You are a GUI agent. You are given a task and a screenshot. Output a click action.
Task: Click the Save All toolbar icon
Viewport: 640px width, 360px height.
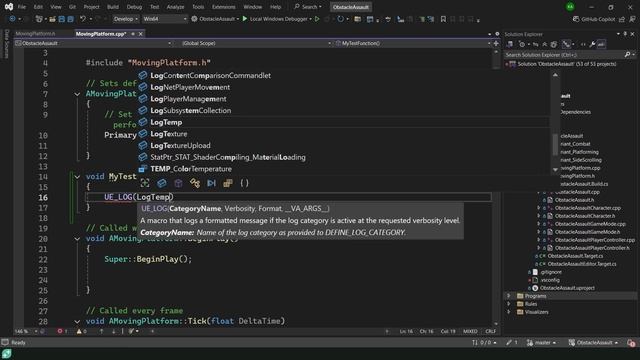pyautogui.click(x=70, y=19)
